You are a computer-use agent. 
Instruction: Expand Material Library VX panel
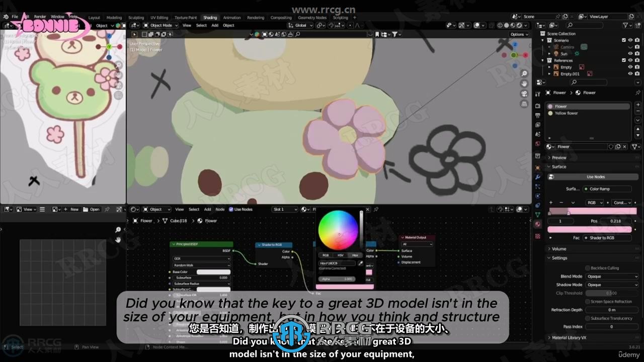tap(570, 338)
